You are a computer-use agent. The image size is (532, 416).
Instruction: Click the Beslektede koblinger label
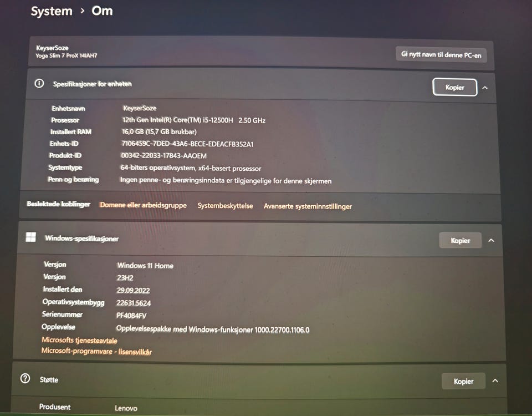[58, 204]
